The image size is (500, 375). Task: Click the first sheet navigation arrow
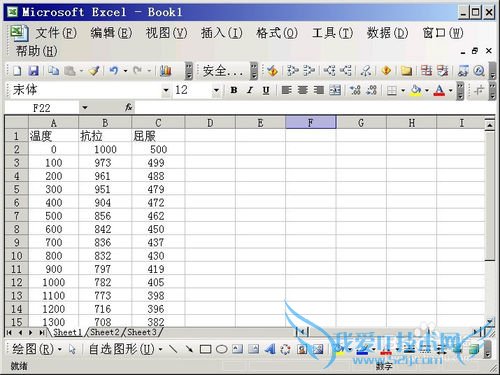pos(9,332)
